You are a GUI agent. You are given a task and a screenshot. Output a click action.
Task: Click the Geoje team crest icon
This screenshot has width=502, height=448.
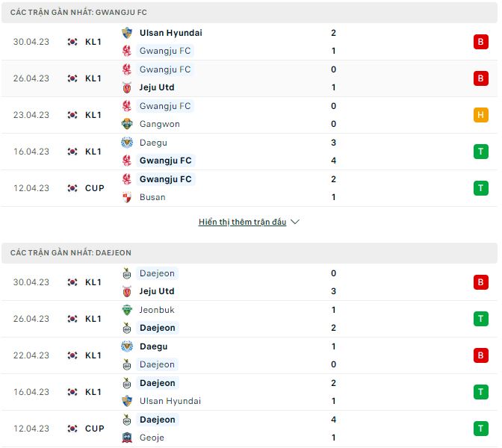tap(127, 438)
